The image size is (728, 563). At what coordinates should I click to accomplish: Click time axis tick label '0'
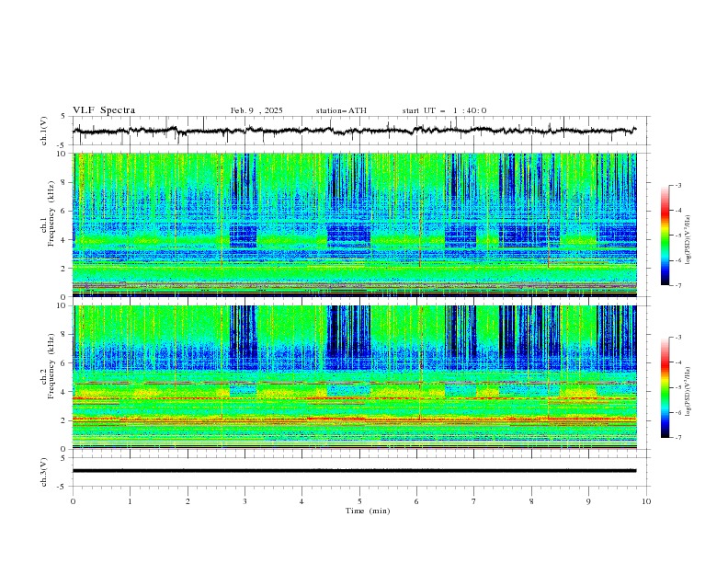click(x=73, y=501)
